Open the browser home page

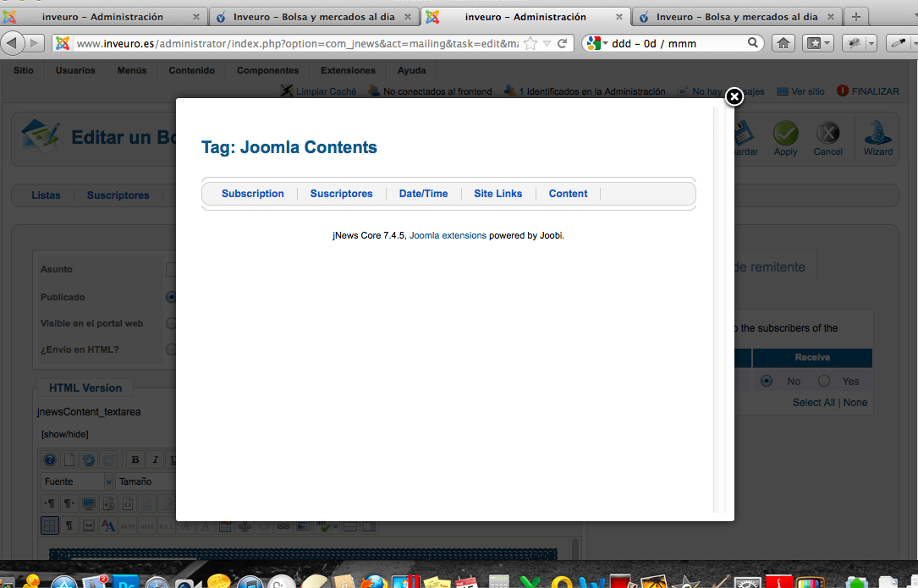(x=783, y=43)
